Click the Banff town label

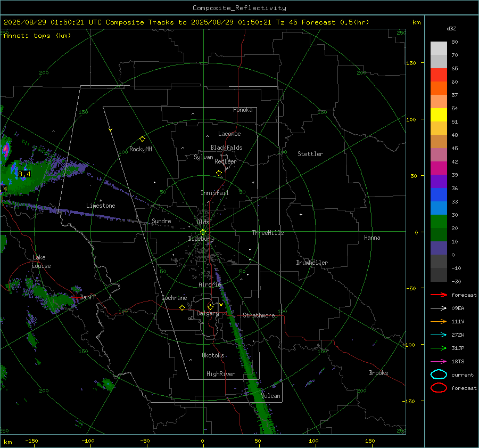(x=88, y=297)
